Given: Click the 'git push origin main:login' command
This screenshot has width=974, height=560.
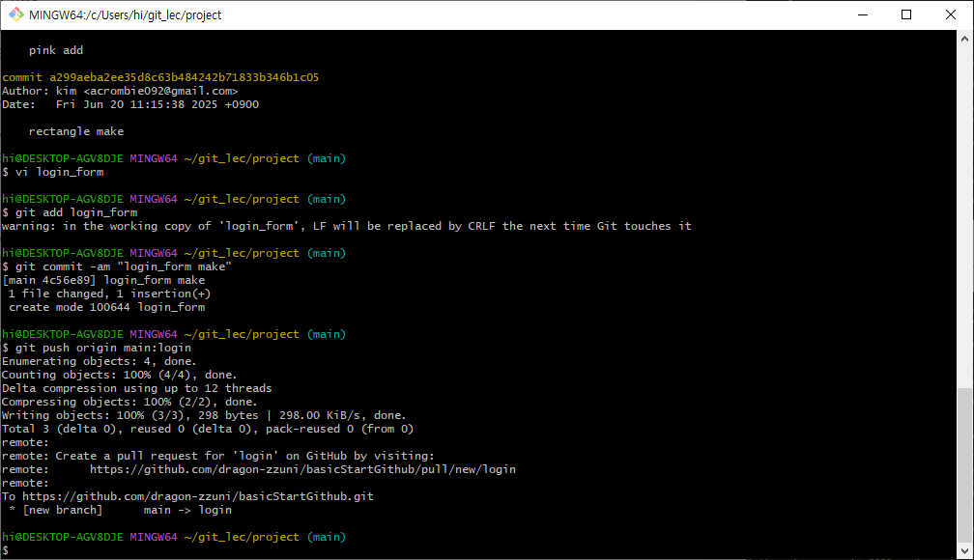Looking at the screenshot, I should click(97, 348).
